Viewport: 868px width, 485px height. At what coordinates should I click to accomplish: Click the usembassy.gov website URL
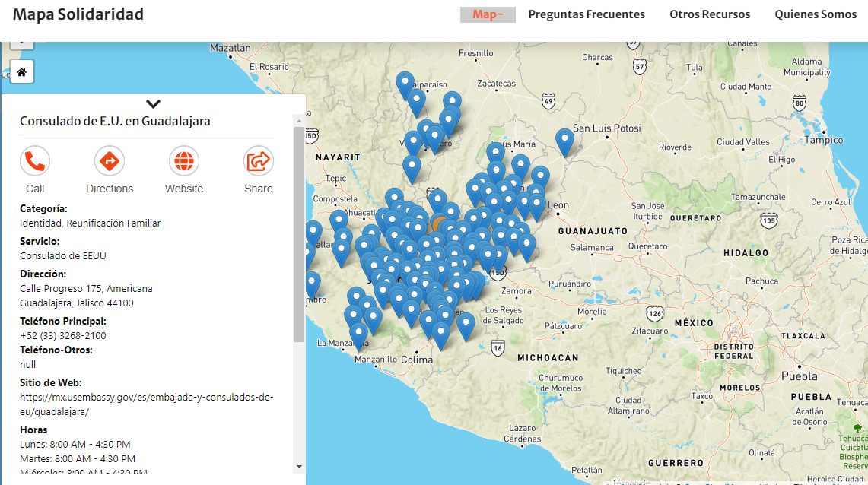146,404
